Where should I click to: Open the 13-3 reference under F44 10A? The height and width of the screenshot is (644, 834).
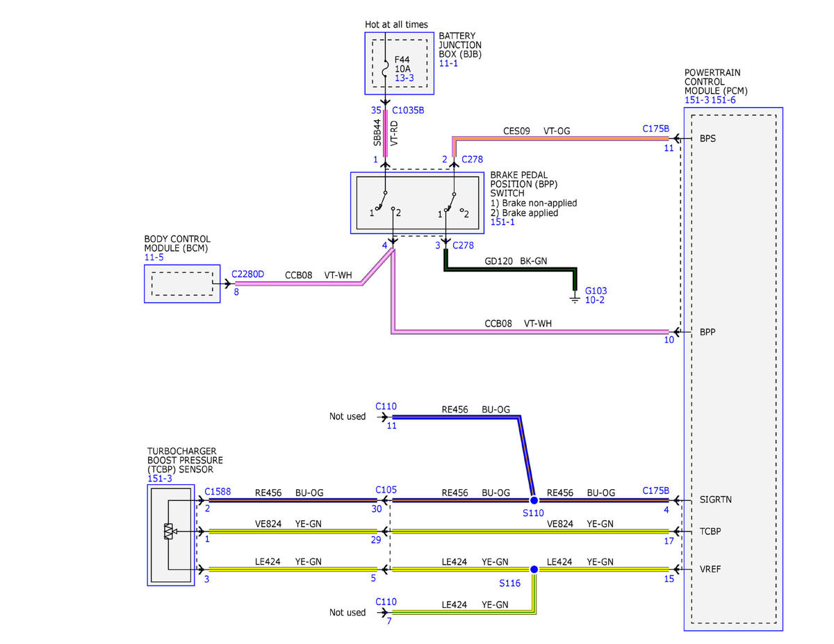click(404, 79)
